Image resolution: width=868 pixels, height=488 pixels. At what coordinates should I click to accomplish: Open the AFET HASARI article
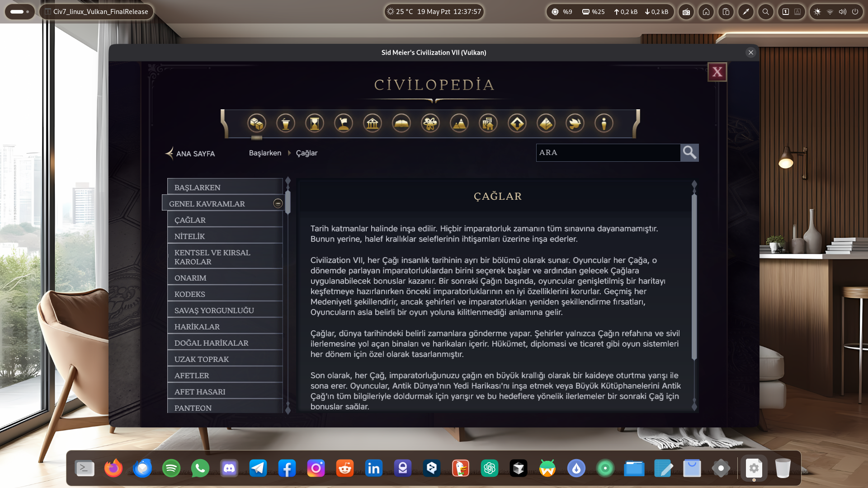(x=225, y=391)
